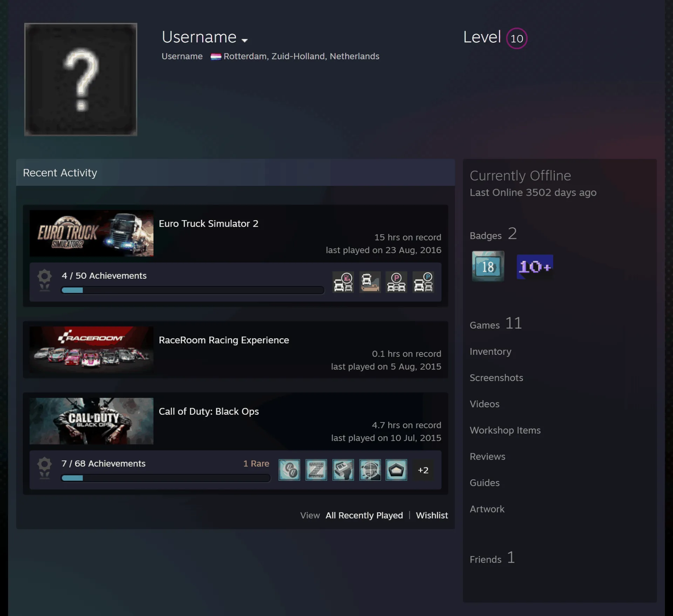
Task: Open RaceRoom Racing Experience game banner
Action: pos(91,350)
